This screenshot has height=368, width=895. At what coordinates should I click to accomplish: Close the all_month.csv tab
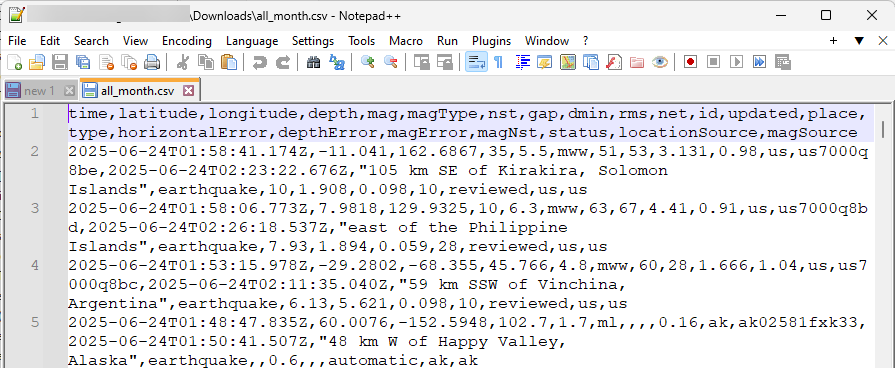(x=188, y=90)
